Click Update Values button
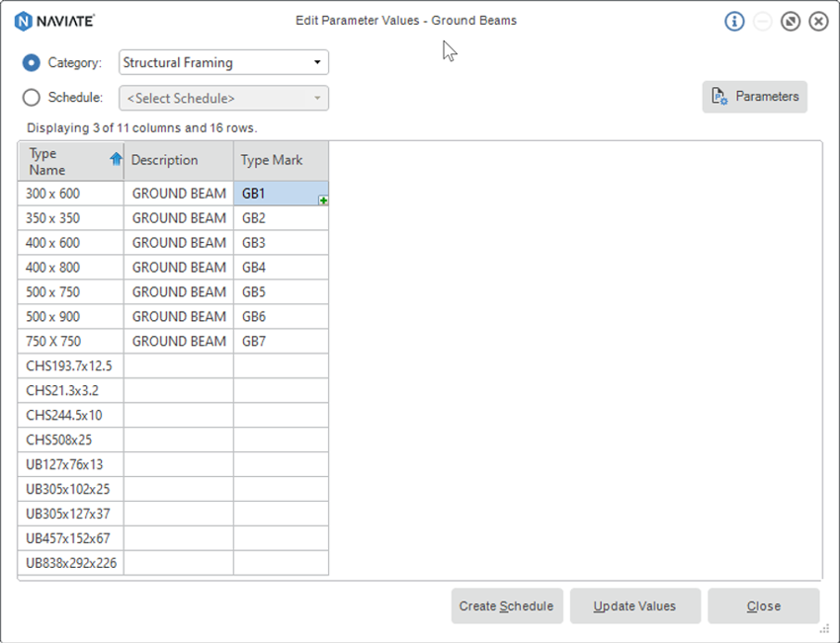Image resolution: width=840 pixels, height=643 pixels. click(635, 605)
